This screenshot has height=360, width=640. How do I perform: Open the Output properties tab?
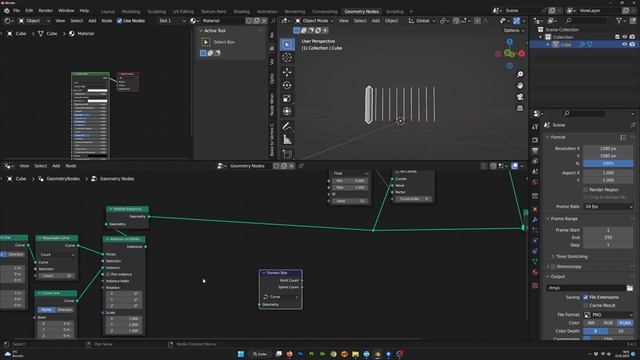(x=535, y=151)
